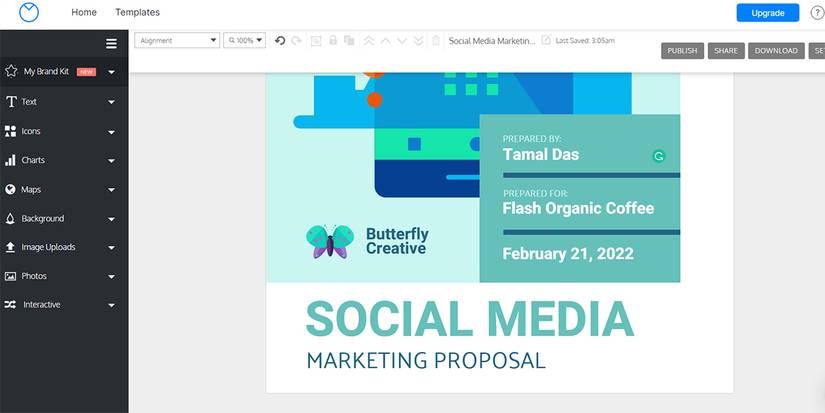
Task: Send element to back double-chevron down
Action: coord(419,41)
